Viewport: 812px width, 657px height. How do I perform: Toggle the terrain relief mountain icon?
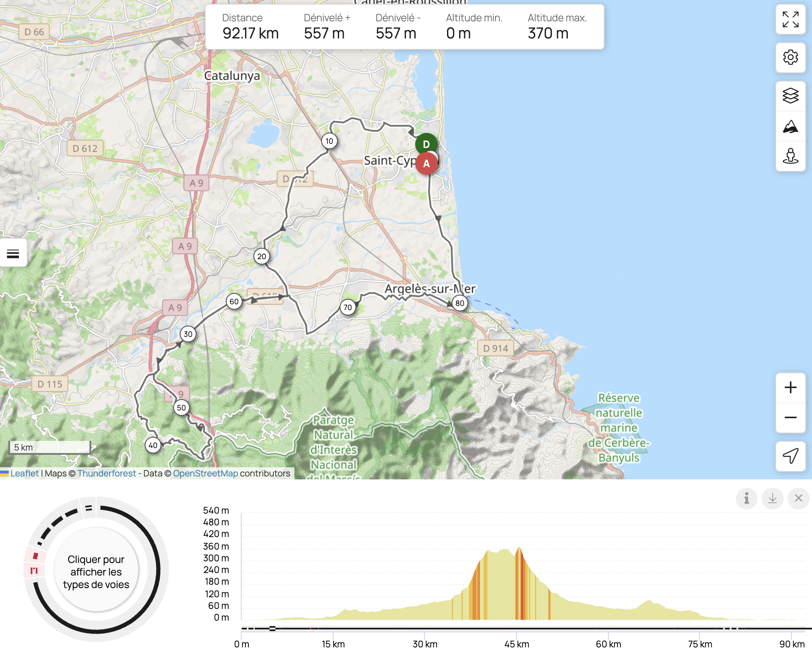click(x=790, y=126)
